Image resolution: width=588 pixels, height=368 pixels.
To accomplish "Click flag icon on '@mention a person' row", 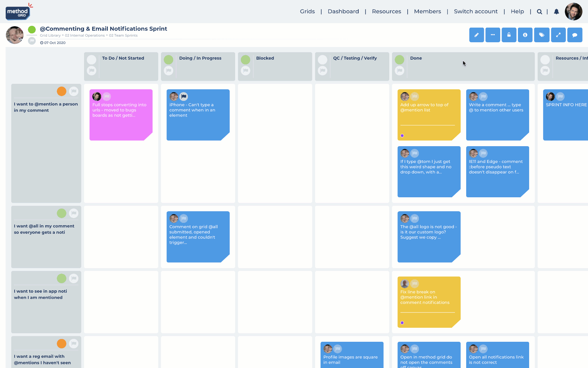I will [73, 91].
